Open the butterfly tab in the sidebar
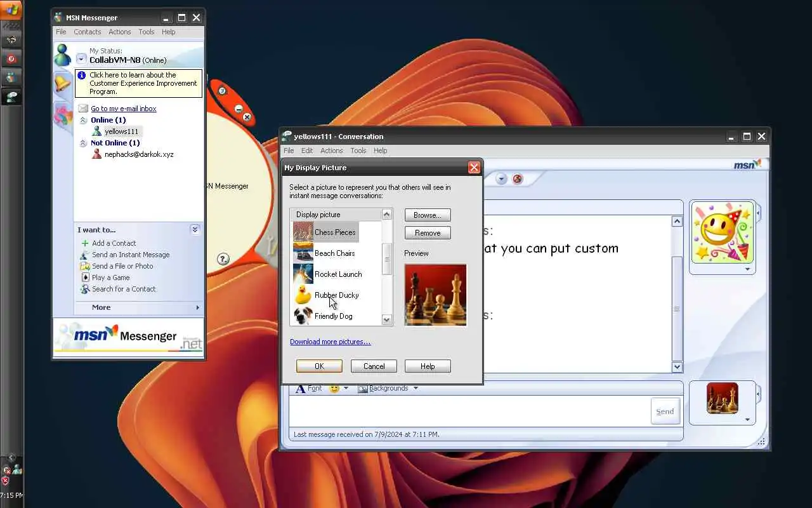 click(62, 114)
